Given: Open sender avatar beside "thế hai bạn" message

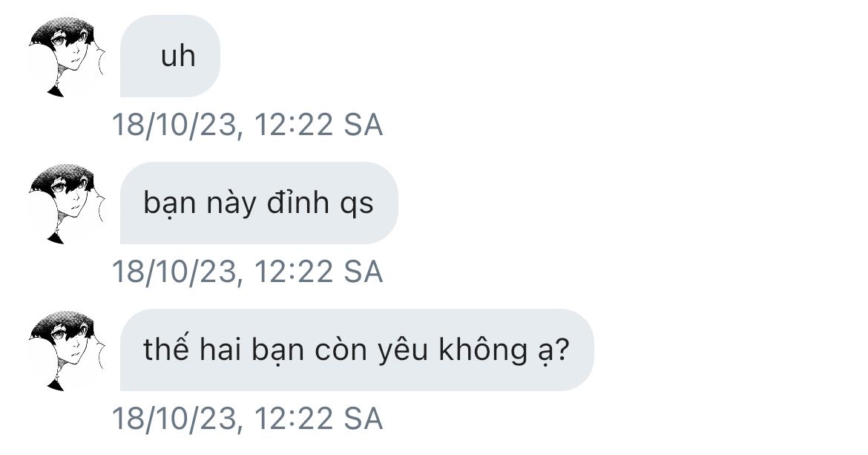Looking at the screenshot, I should 67,350.
